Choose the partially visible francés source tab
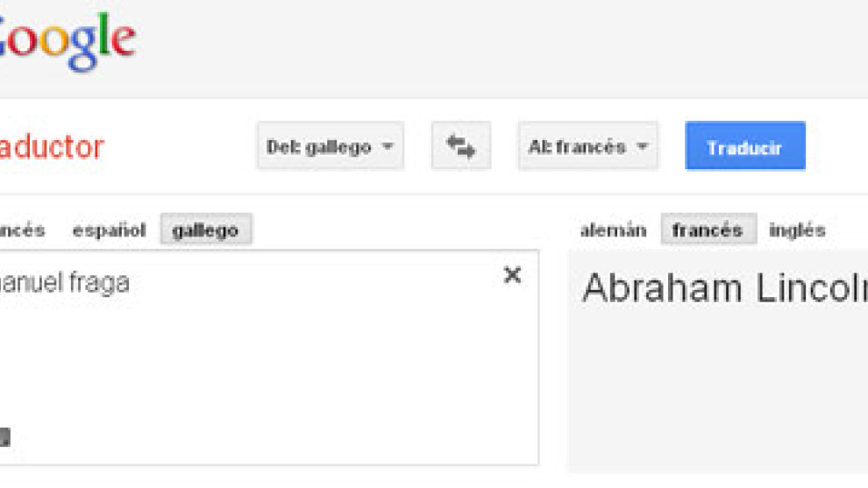This screenshot has height=488, width=868. click(22, 230)
